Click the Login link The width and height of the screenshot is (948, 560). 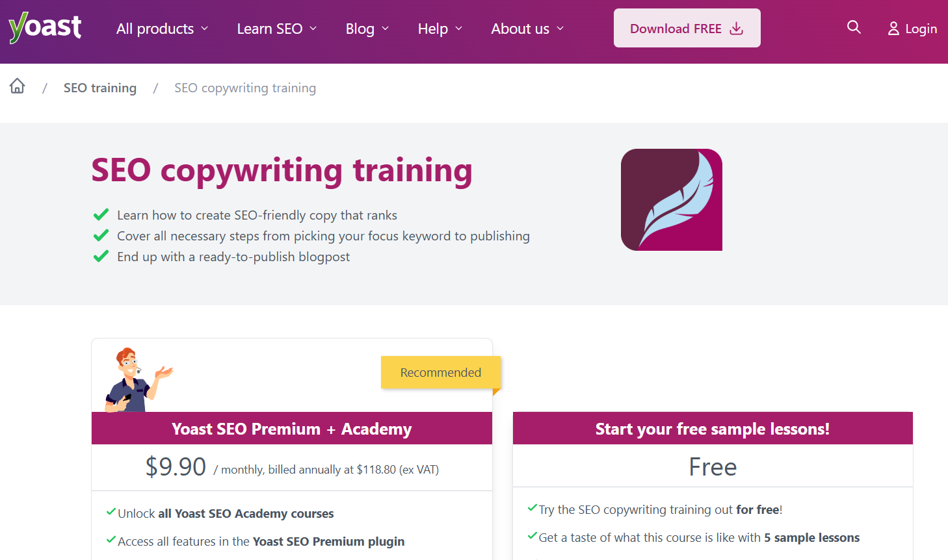coord(921,29)
